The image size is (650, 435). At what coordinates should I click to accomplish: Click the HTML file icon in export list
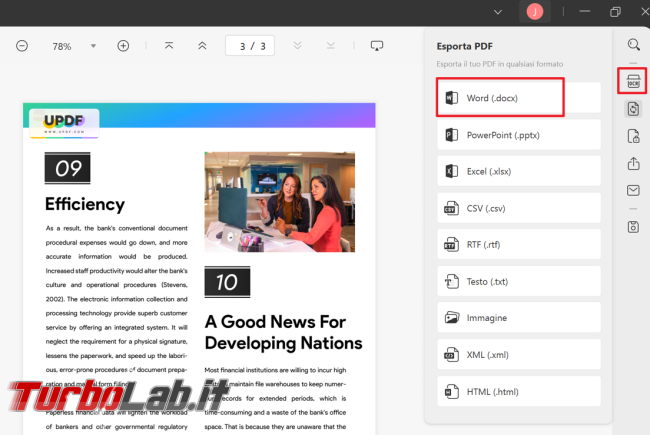pyautogui.click(x=451, y=391)
